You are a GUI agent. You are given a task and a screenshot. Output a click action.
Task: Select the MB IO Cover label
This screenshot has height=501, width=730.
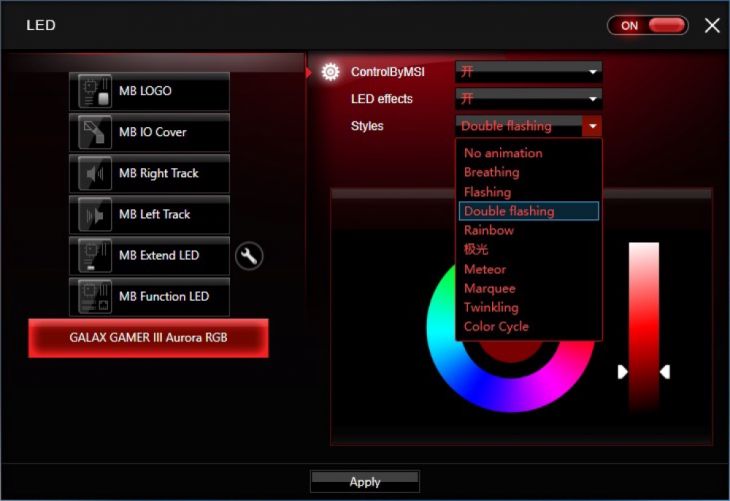point(153,132)
